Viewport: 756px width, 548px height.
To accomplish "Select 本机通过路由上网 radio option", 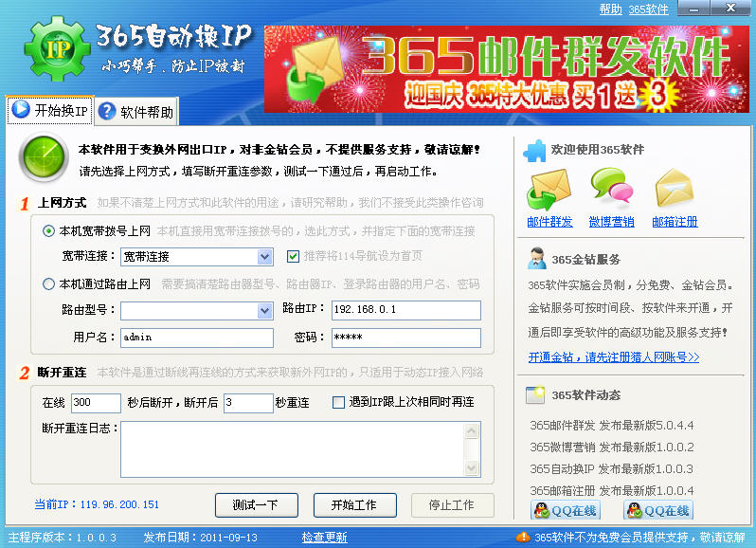I will tap(49, 283).
